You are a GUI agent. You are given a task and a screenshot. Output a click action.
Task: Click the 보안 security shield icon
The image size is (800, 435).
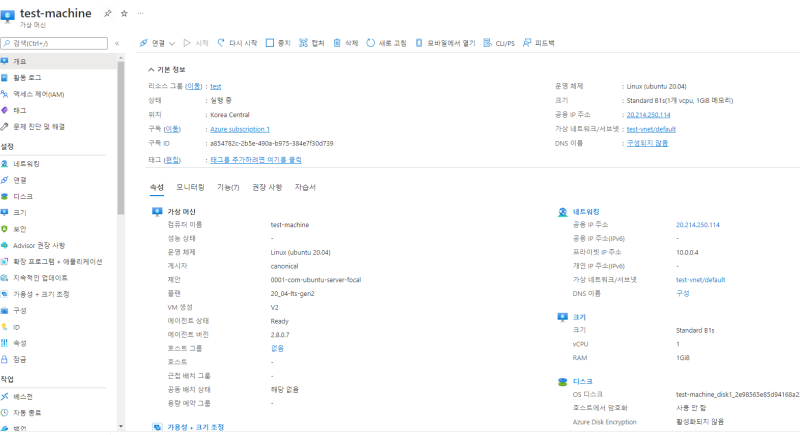pos(5,229)
